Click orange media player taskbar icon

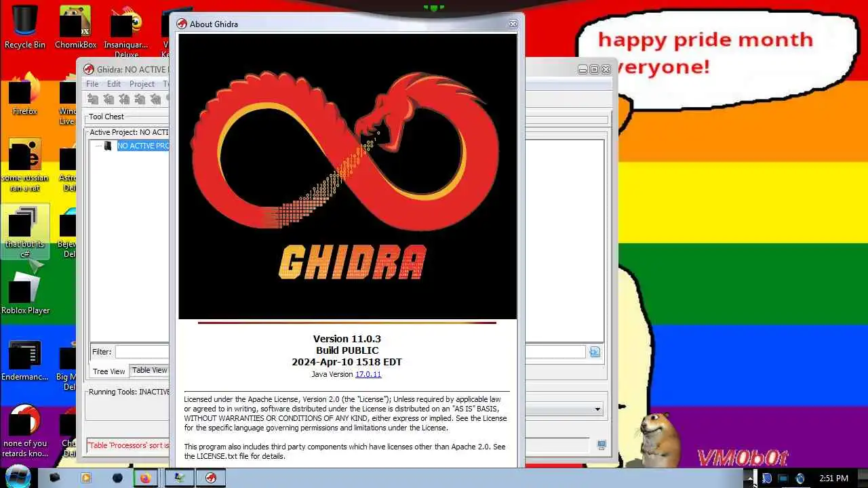coord(86,477)
